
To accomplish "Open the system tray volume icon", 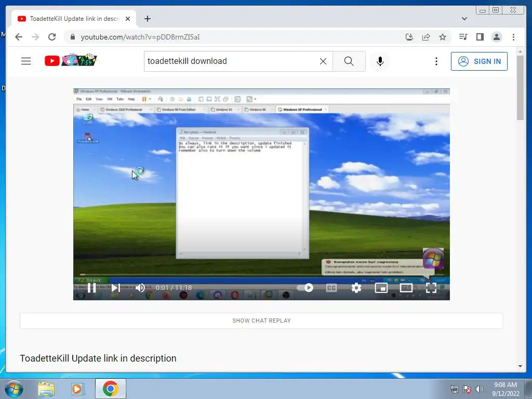I will (479, 389).
